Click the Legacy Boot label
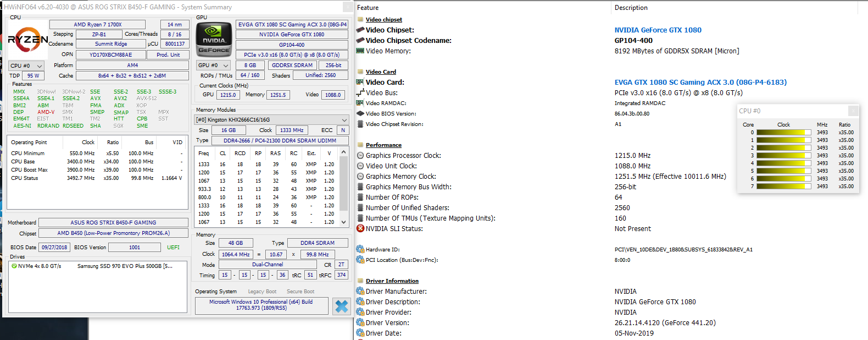 click(262, 292)
